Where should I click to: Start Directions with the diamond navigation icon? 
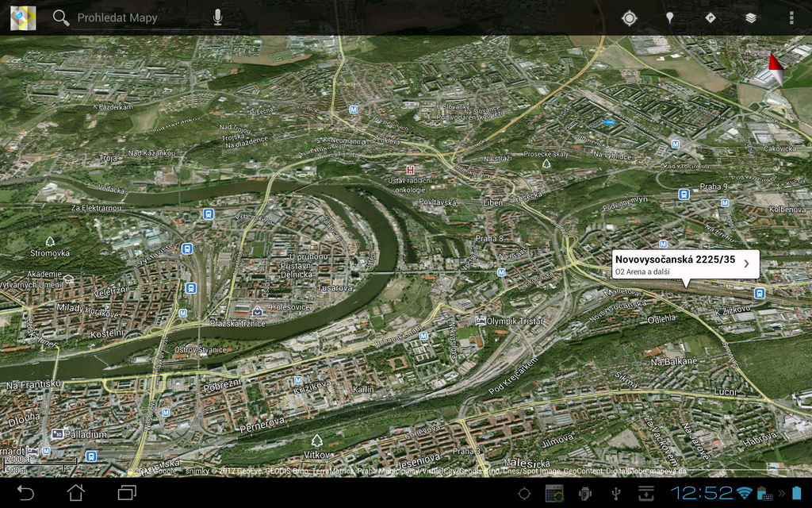click(710, 17)
